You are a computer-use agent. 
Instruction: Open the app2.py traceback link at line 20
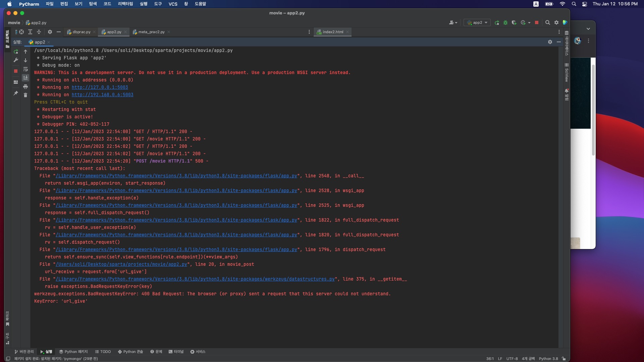click(x=121, y=264)
